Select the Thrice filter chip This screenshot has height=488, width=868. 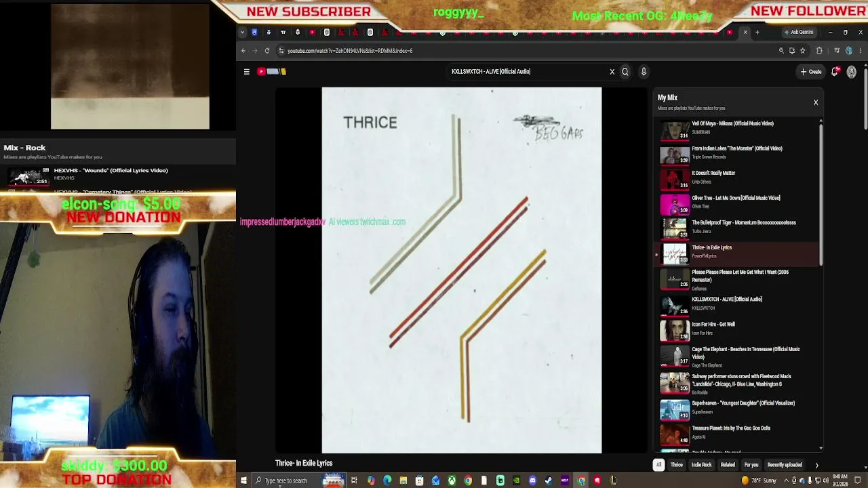[x=677, y=465]
